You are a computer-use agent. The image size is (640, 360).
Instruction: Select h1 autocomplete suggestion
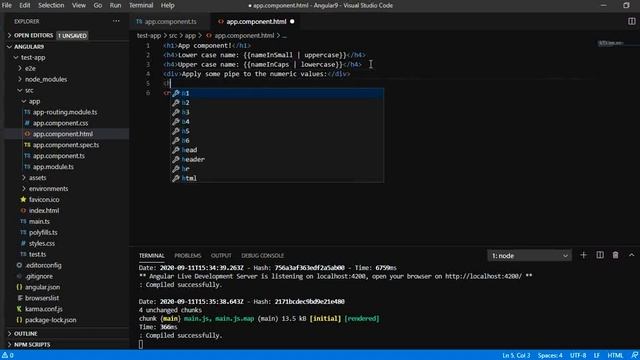coord(277,93)
